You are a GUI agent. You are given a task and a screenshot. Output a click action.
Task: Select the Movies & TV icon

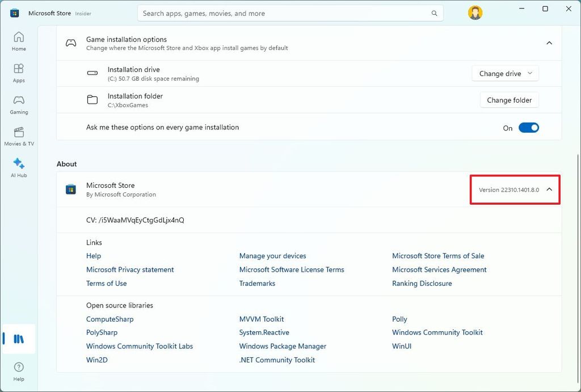point(19,136)
